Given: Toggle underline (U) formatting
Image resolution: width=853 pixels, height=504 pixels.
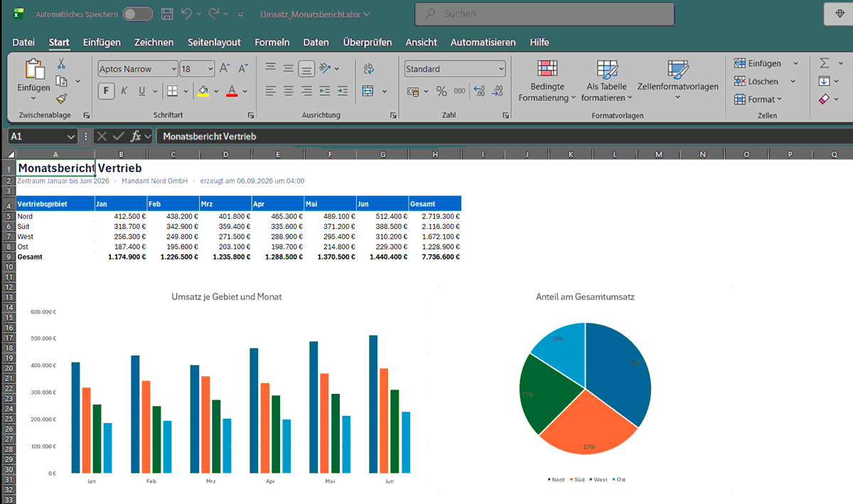Looking at the screenshot, I should click(142, 91).
